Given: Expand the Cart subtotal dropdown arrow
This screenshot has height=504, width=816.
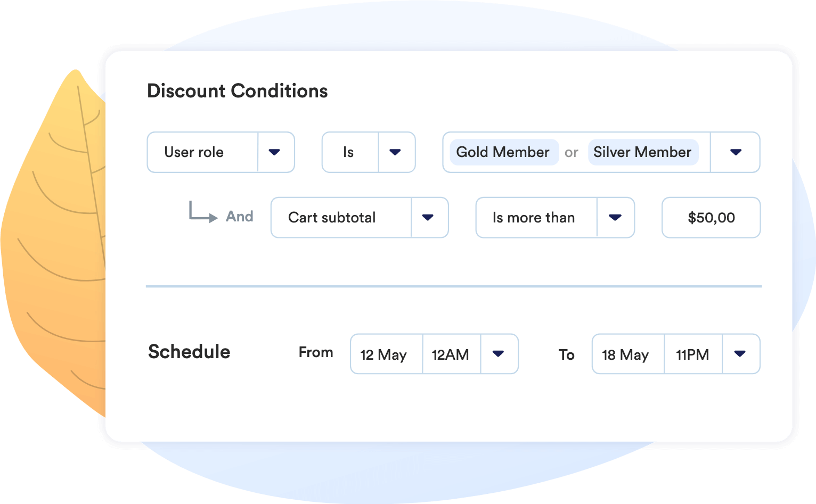Looking at the screenshot, I should [428, 217].
